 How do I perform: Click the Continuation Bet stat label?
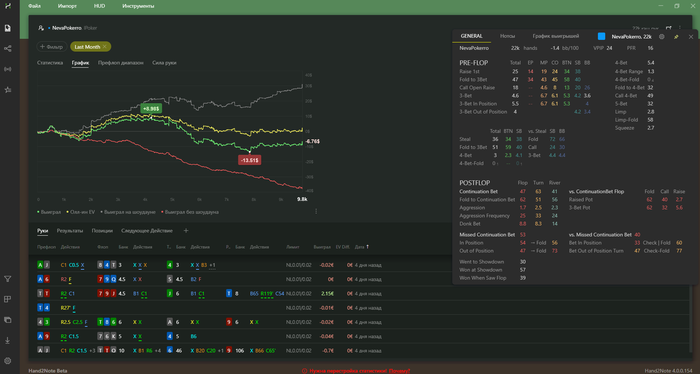click(479, 191)
